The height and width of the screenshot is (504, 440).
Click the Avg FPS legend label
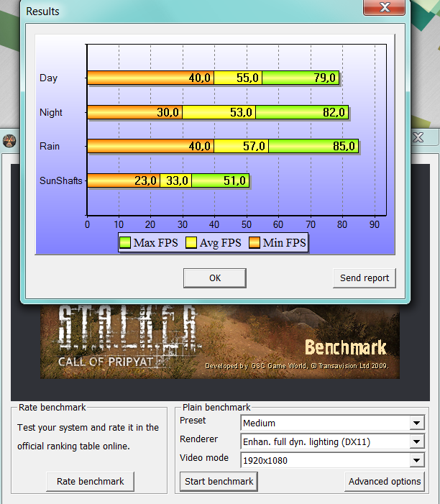point(220,243)
